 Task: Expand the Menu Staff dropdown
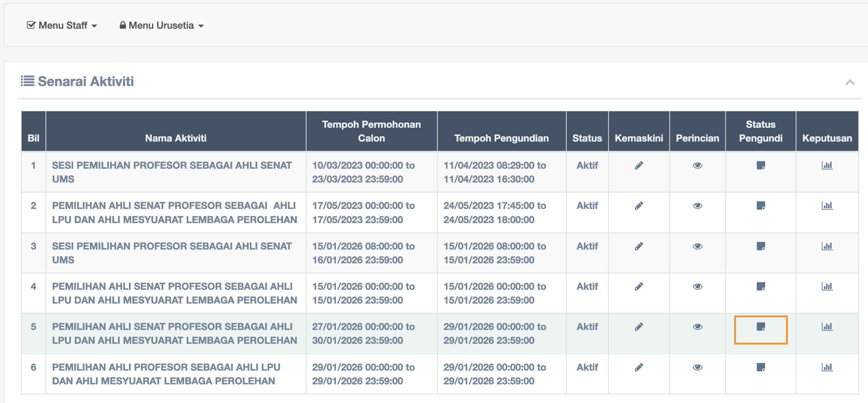[x=62, y=25]
